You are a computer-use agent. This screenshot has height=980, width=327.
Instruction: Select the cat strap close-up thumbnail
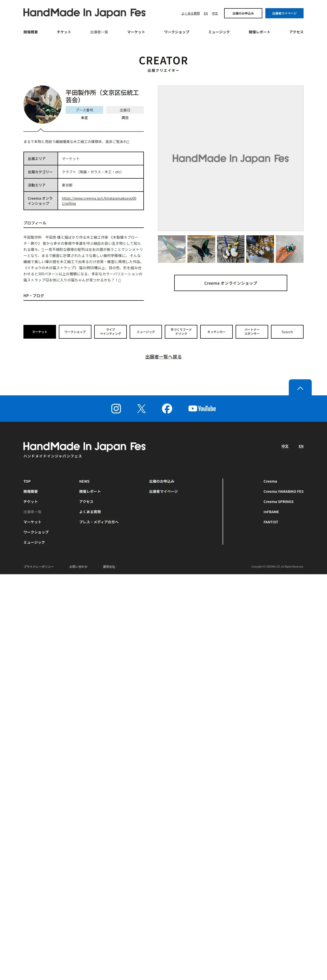(231, 249)
